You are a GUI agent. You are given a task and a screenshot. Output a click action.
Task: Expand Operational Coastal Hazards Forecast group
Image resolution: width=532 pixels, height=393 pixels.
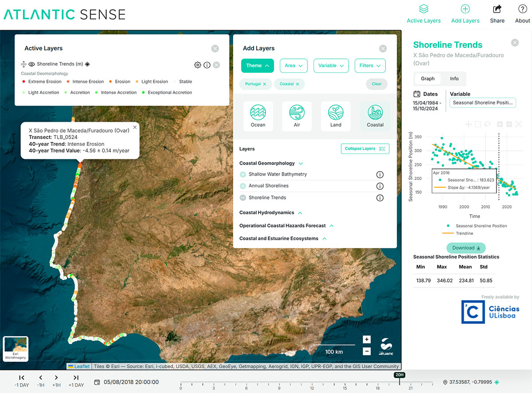point(332,226)
